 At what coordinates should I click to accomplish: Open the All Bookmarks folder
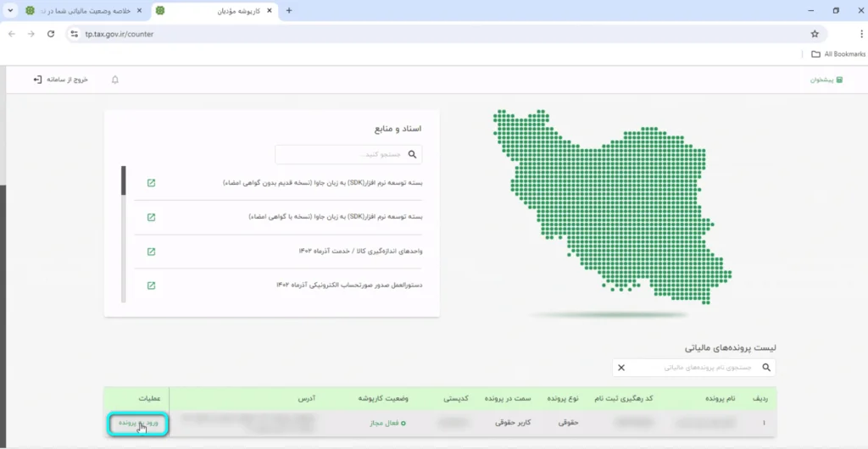[x=836, y=54]
